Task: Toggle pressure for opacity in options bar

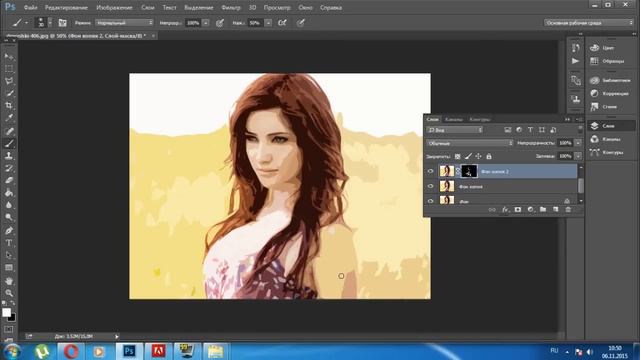Action: tap(220, 23)
